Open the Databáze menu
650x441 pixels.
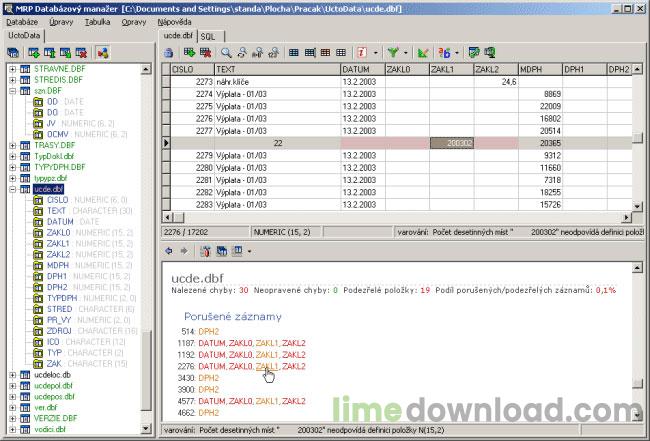(x=22, y=21)
